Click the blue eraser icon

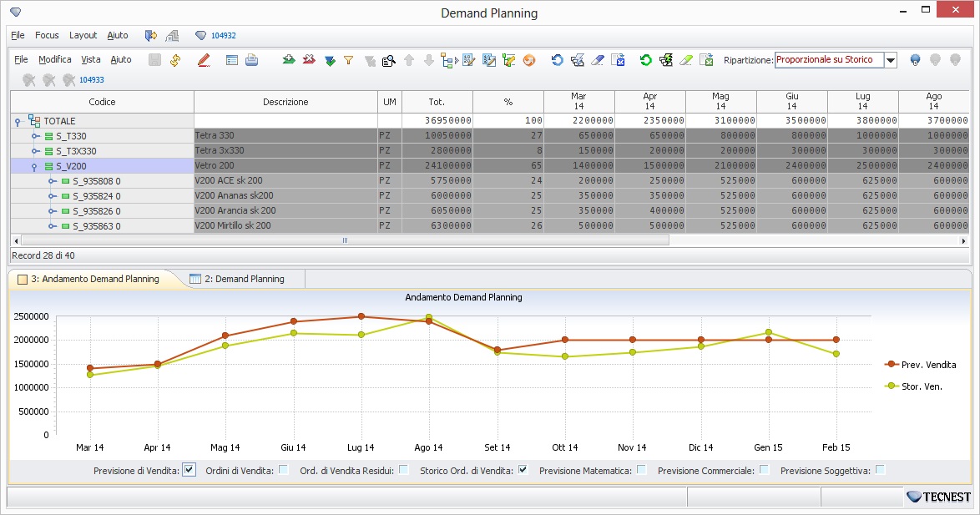click(x=598, y=60)
